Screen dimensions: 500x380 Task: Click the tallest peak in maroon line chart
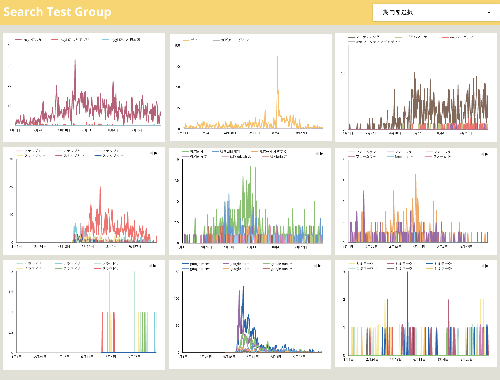click(75, 61)
